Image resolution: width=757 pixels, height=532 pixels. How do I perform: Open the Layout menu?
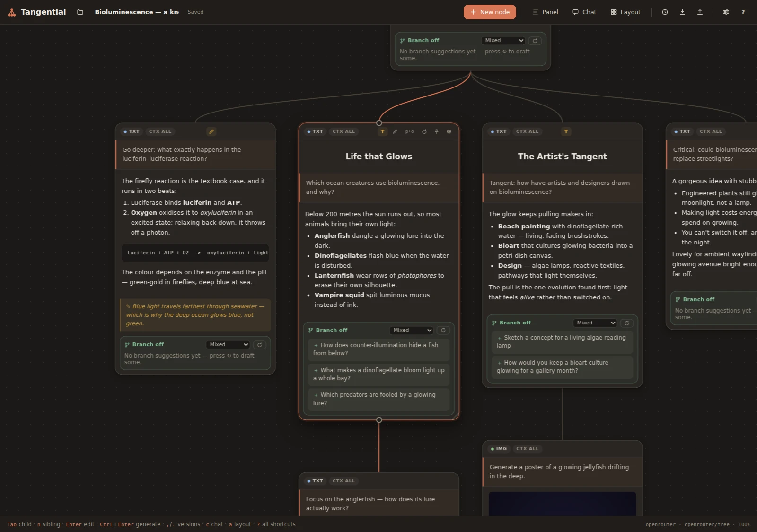(x=625, y=12)
